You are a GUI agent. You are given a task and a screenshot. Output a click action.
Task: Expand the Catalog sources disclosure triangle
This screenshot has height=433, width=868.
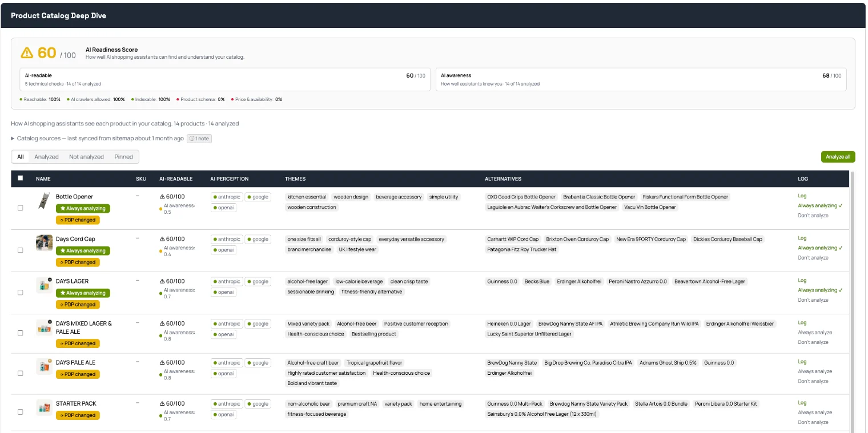coord(13,139)
